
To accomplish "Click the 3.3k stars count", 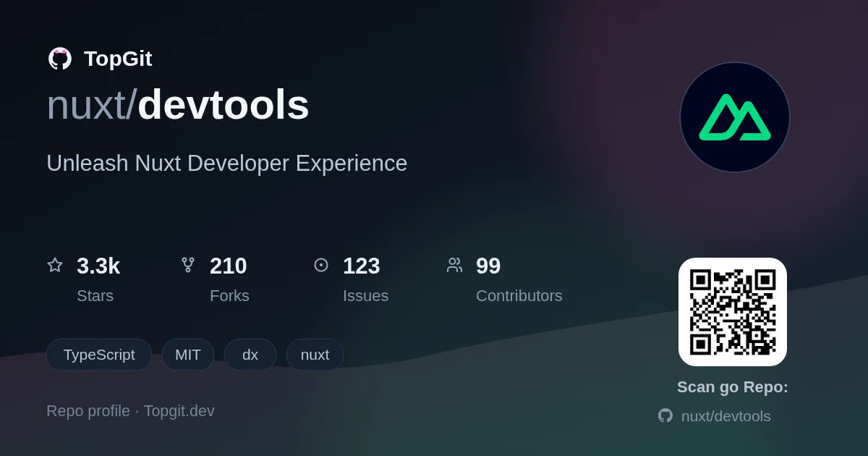I will [x=98, y=266].
